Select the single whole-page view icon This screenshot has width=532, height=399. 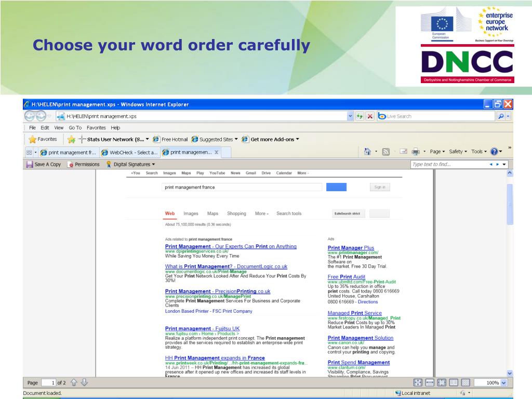(x=442, y=383)
